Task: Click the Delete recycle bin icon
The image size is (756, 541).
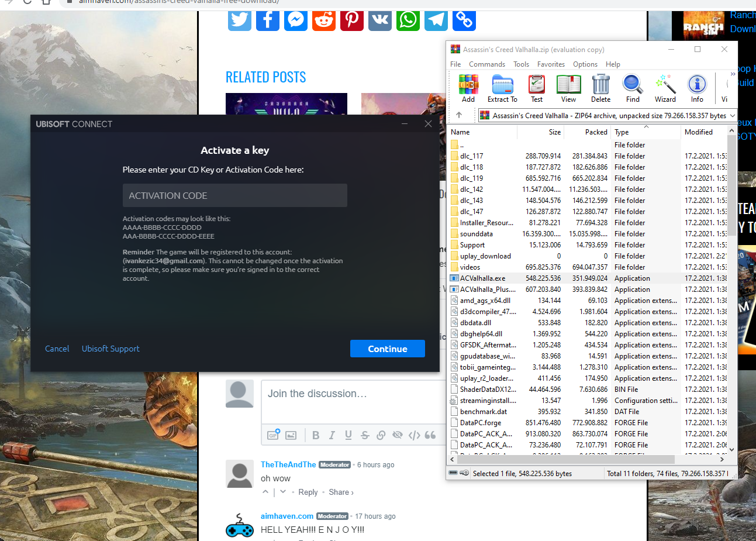Action: click(x=600, y=89)
